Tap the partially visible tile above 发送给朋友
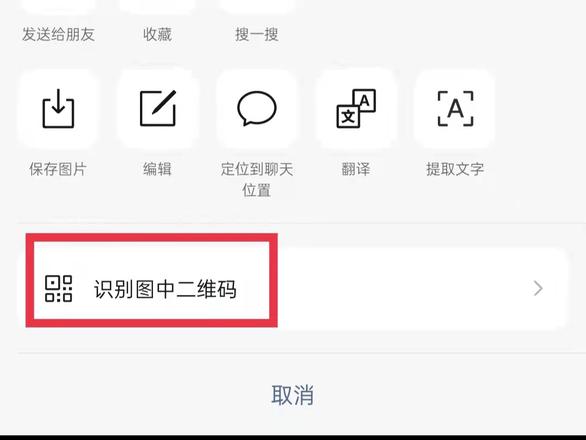 pos(58,6)
